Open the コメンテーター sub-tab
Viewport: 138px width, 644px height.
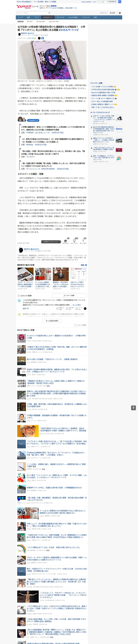click(x=54, y=21)
